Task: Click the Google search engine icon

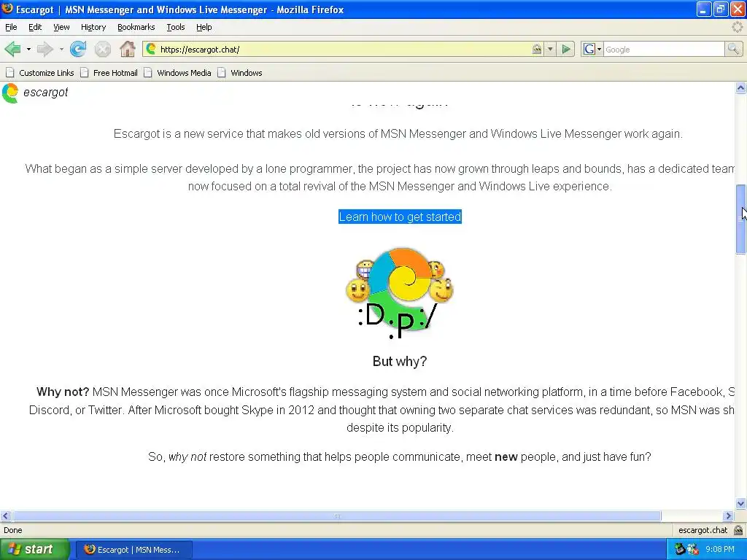Action: click(589, 49)
